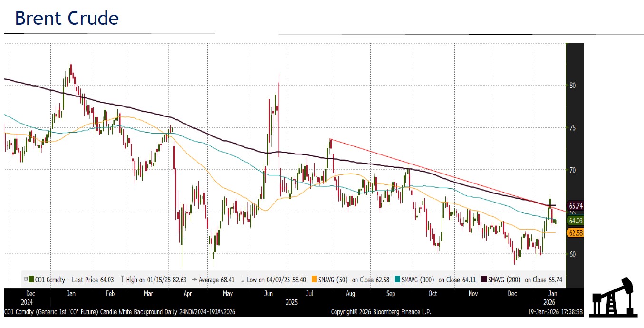The height and width of the screenshot is (328, 644).
Task: Click the oil pump jack icon
Action: click(611, 298)
